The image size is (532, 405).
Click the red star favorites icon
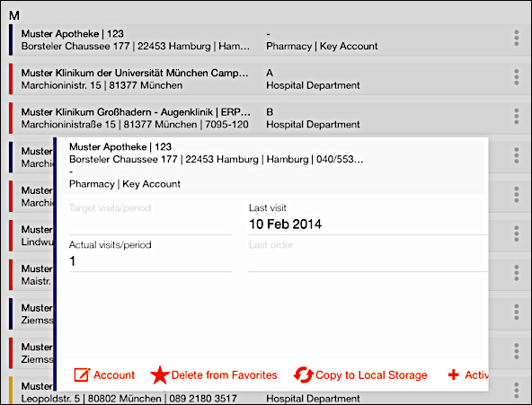pyautogui.click(x=159, y=375)
